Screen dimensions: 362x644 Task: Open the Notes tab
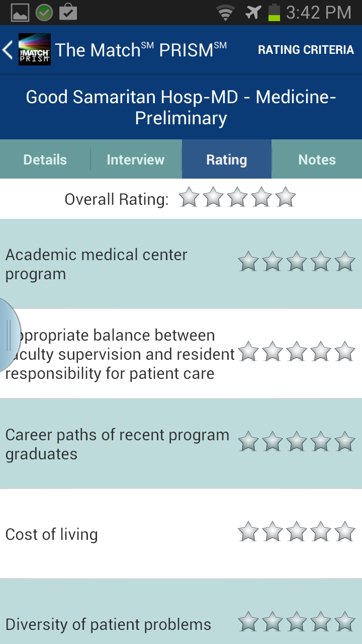tap(317, 159)
